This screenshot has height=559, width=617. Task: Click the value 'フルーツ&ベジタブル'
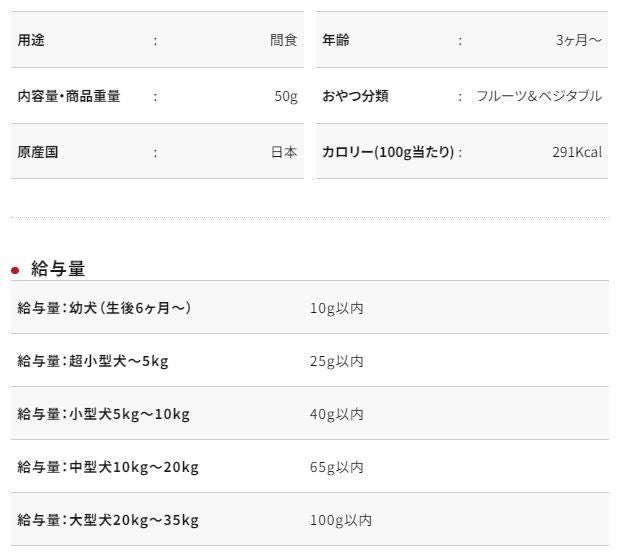539,96
